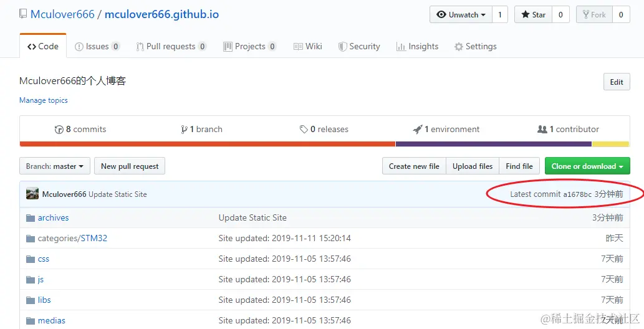Screen dimensions: 644x329
Task: View the 0 releases link
Action: point(324,130)
